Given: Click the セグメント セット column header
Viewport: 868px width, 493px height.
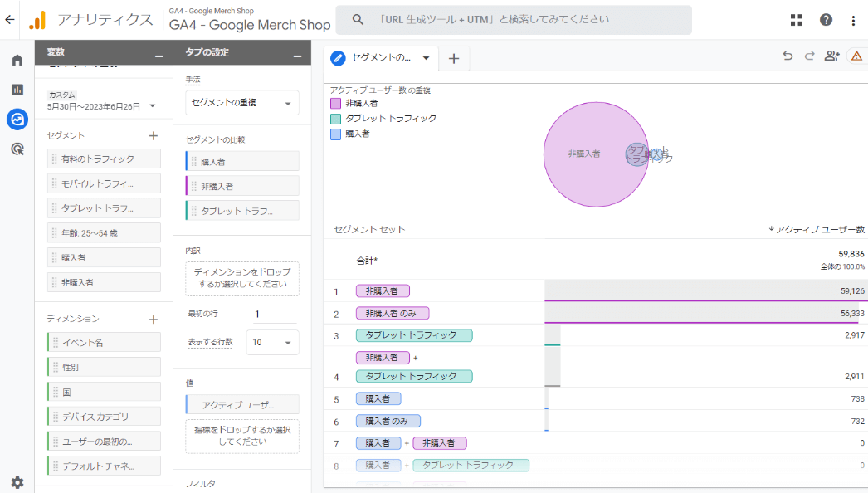Looking at the screenshot, I should pos(370,229).
